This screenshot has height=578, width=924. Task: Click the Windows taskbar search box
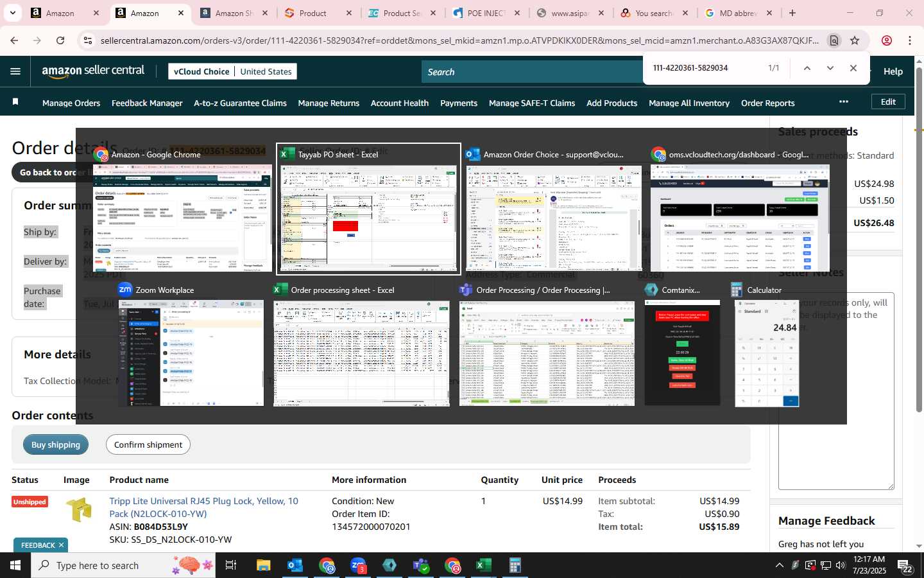pyautogui.click(x=123, y=565)
